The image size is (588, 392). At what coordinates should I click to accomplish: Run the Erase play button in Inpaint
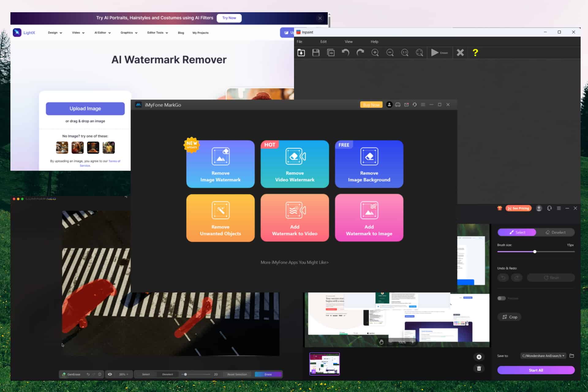pyautogui.click(x=439, y=53)
